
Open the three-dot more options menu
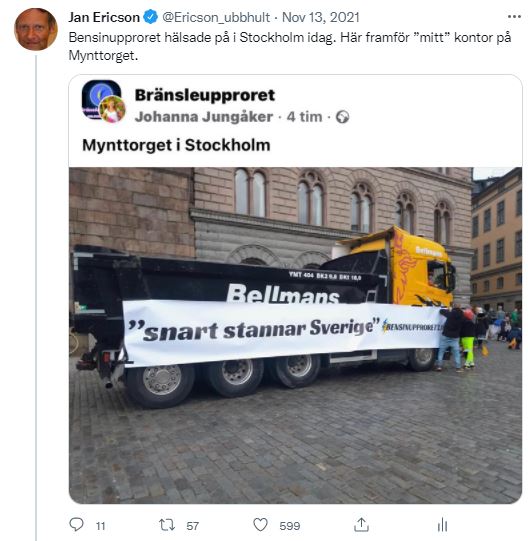514,16
